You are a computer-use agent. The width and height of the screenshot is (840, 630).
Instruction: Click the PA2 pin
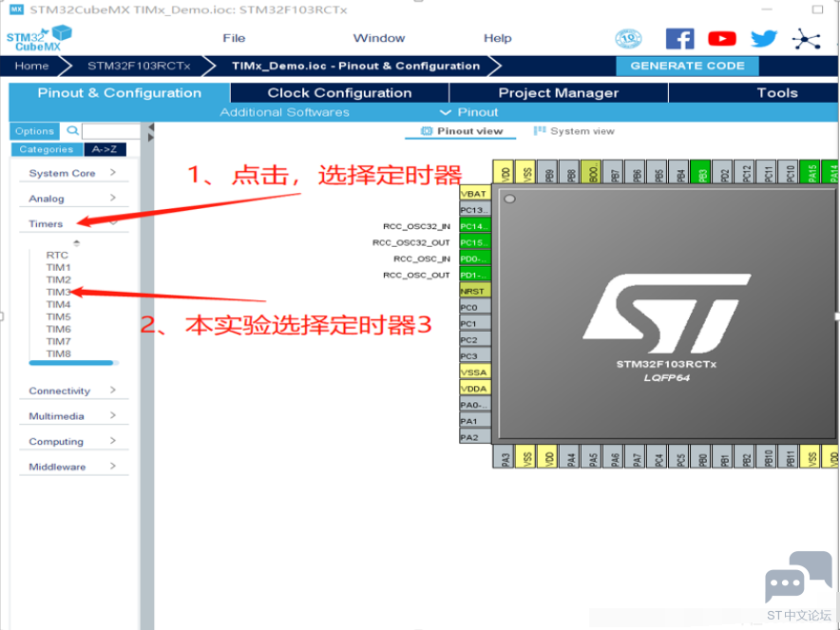pos(475,437)
